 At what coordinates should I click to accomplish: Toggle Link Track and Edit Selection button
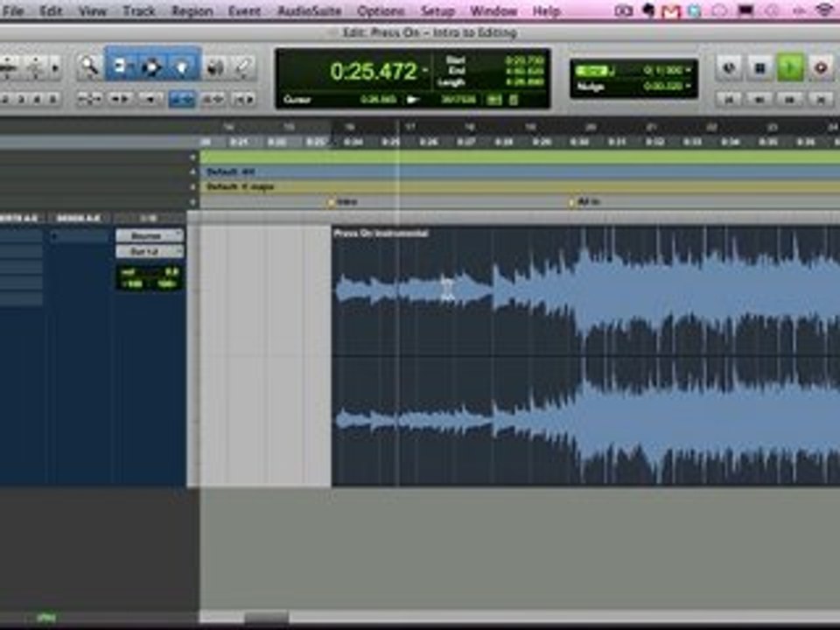[213, 99]
